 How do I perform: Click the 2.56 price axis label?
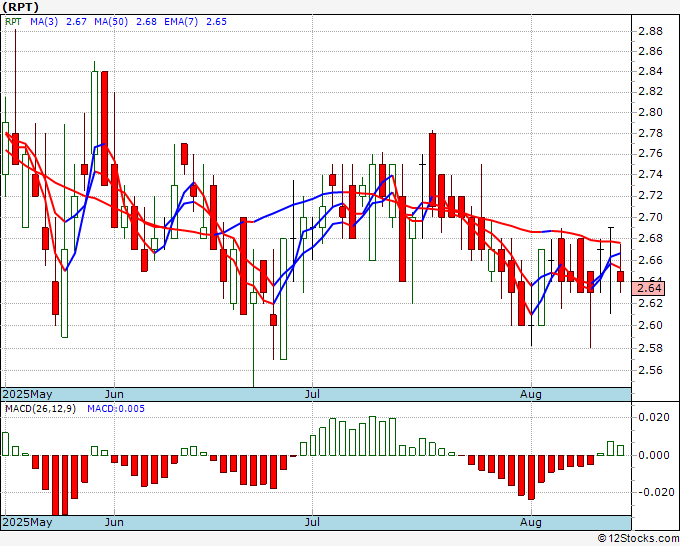click(x=651, y=370)
